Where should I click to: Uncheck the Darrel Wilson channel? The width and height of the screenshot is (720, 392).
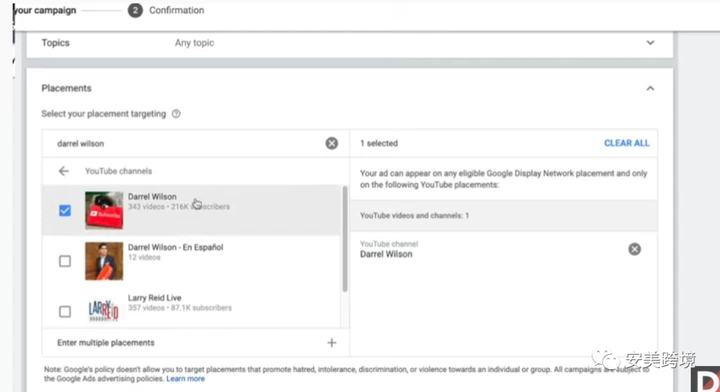tap(65, 211)
